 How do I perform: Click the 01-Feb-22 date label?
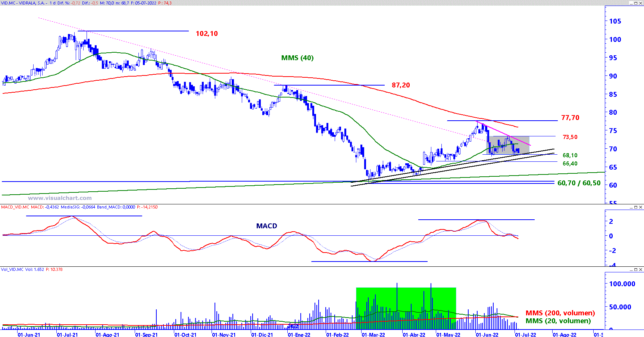338,335
